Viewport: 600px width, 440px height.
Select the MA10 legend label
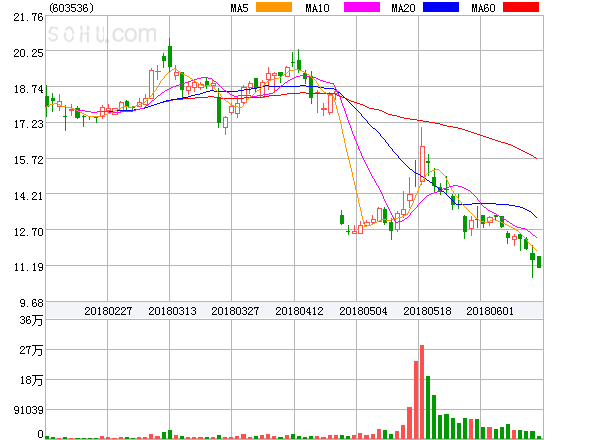click(317, 8)
